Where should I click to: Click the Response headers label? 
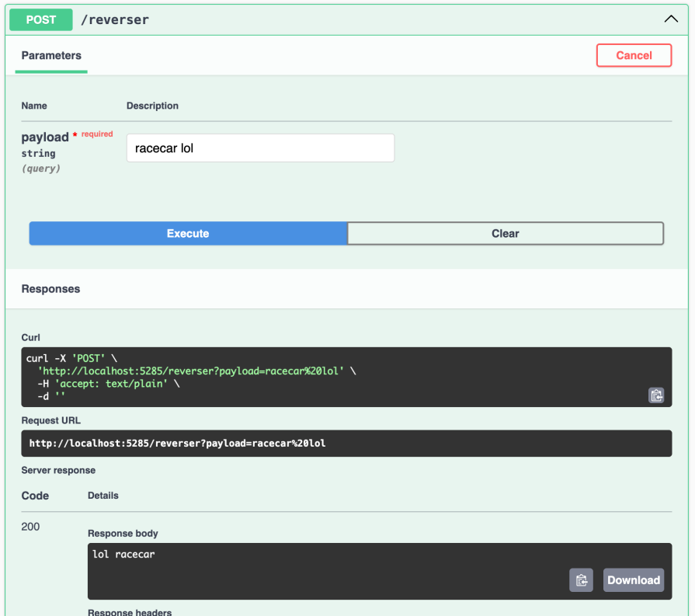(x=129, y=611)
